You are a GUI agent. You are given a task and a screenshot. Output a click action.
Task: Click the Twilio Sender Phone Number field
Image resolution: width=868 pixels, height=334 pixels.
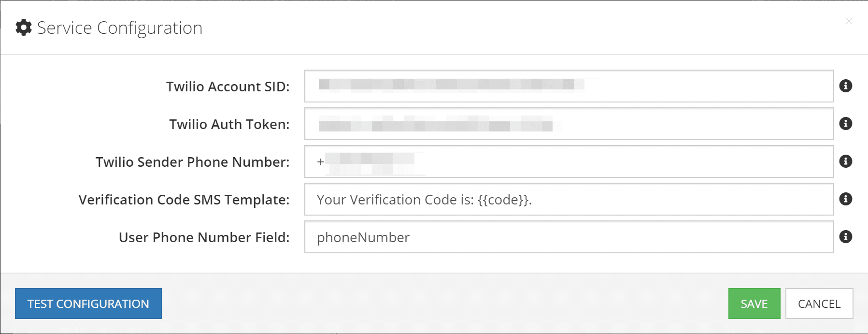[x=531, y=161]
